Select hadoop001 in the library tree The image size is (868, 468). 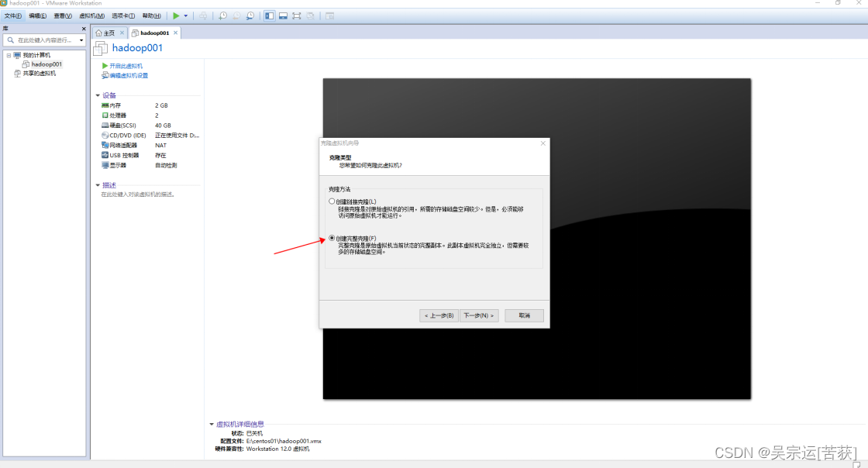[46, 64]
